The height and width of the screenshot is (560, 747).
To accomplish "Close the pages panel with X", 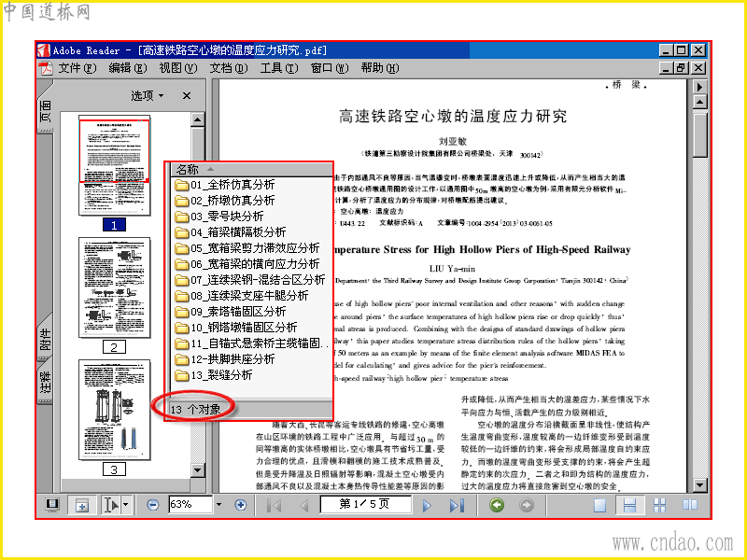I will click(187, 96).
